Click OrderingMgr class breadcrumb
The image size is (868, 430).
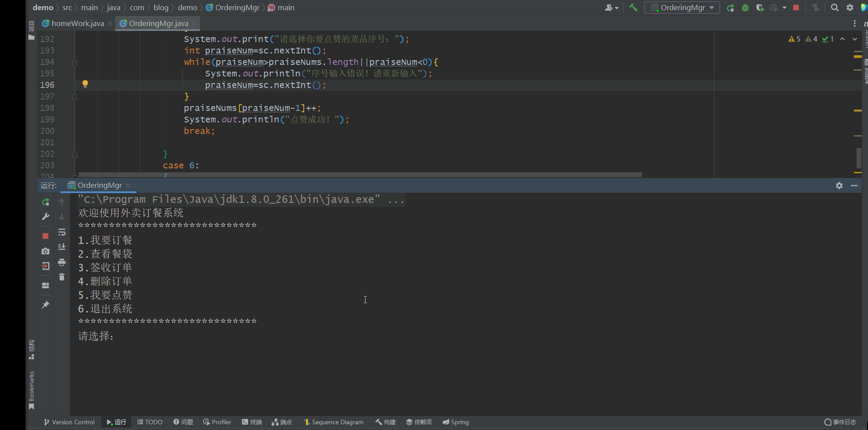tap(233, 8)
